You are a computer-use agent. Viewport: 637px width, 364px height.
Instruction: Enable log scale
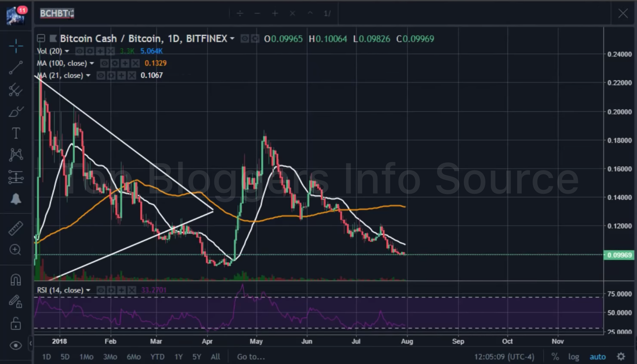(x=574, y=357)
